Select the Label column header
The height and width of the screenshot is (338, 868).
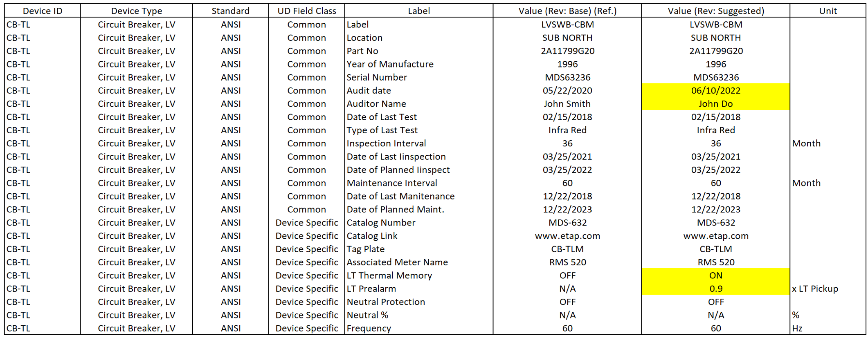pyautogui.click(x=418, y=11)
